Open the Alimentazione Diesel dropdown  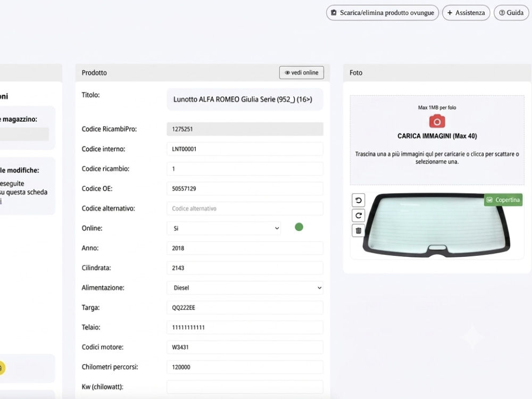(x=245, y=288)
